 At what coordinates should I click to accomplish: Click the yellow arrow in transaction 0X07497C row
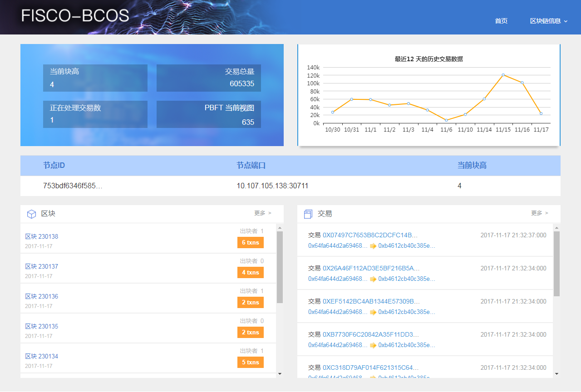[x=374, y=246]
